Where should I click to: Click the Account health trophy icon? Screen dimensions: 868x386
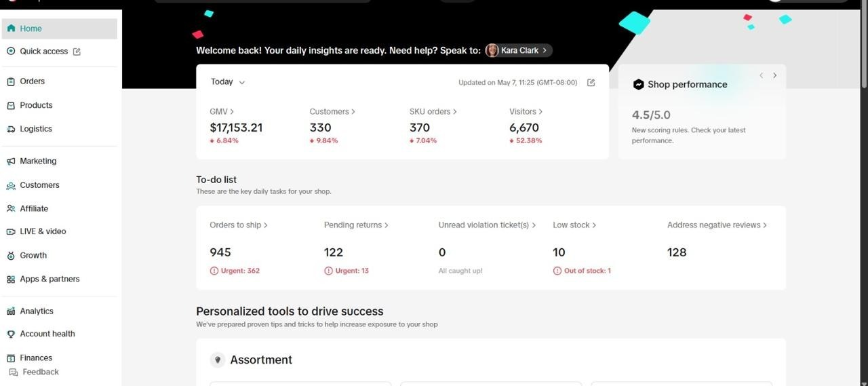click(11, 334)
